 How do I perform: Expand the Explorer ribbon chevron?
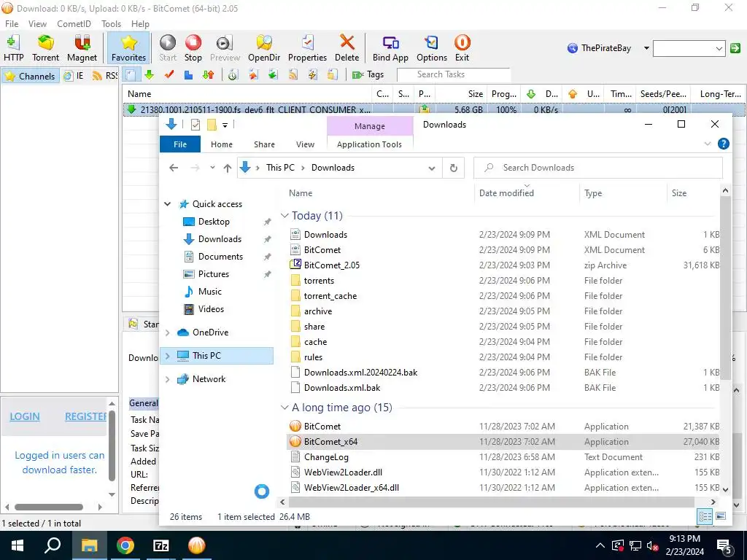coord(708,144)
